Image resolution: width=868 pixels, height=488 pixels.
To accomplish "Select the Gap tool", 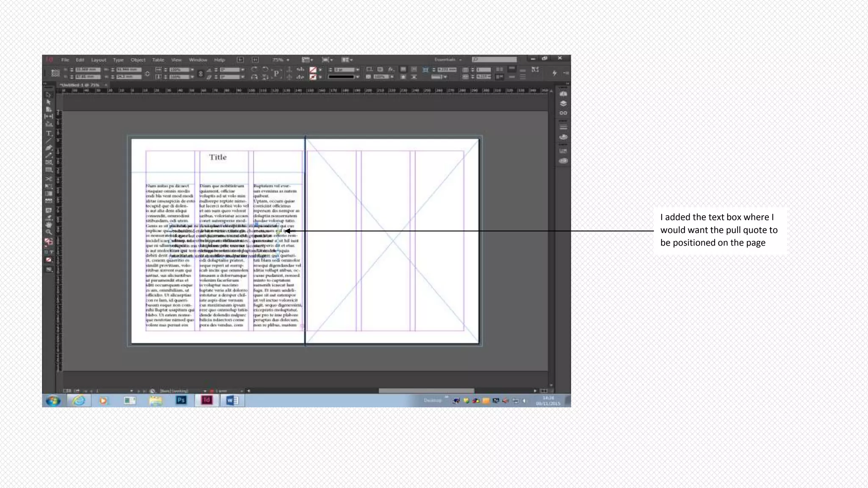I will pyautogui.click(x=49, y=116).
